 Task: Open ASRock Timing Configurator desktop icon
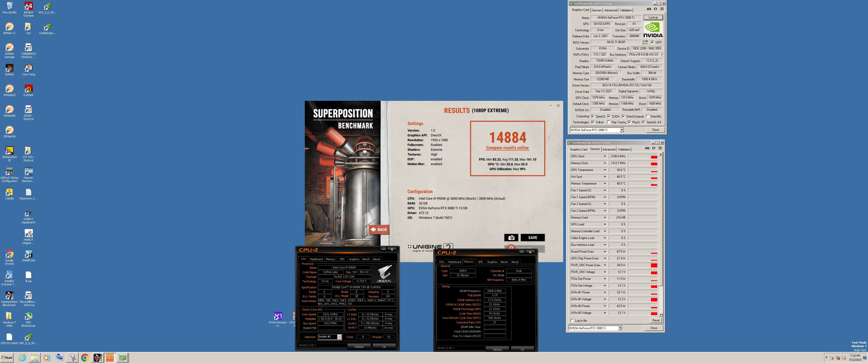9,175
